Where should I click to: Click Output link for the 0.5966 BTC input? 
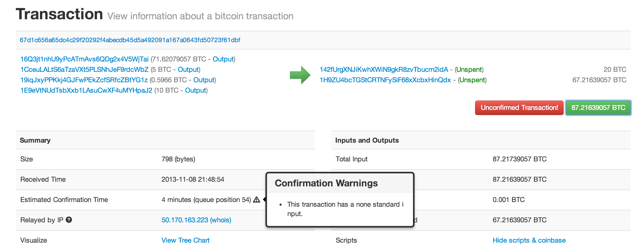(x=204, y=80)
